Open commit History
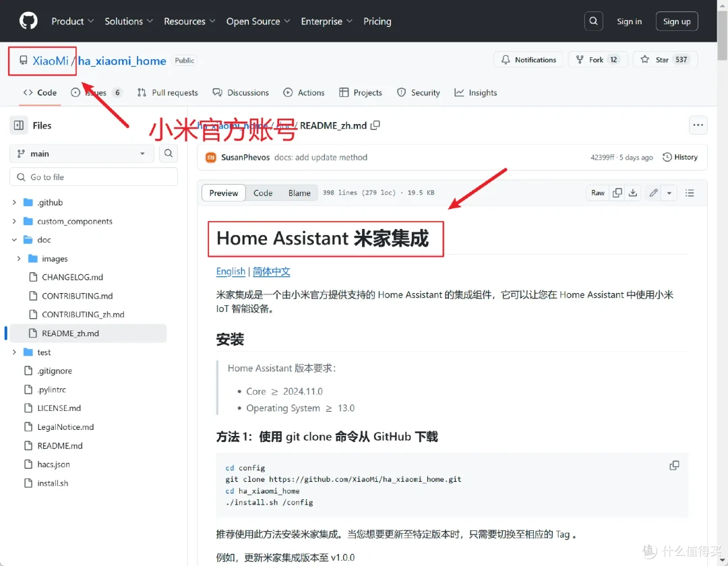 [680, 157]
